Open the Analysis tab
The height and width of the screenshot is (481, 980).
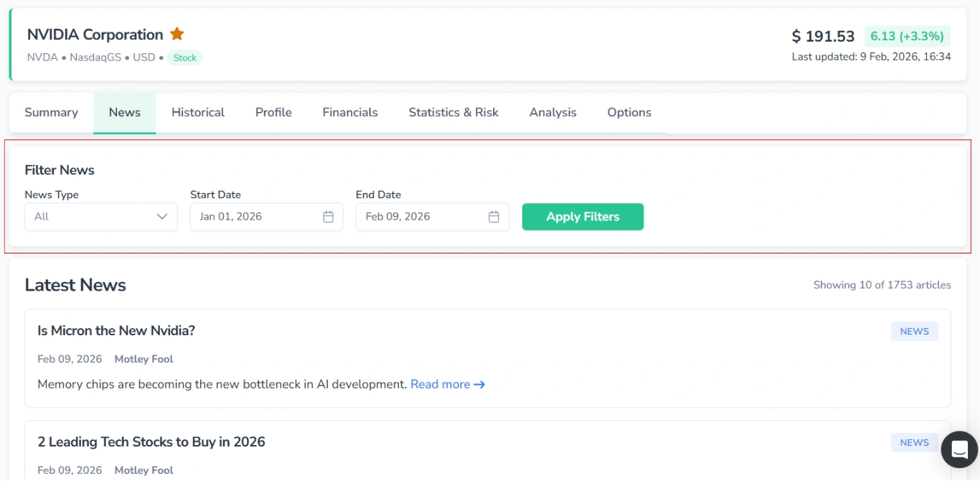(552, 113)
